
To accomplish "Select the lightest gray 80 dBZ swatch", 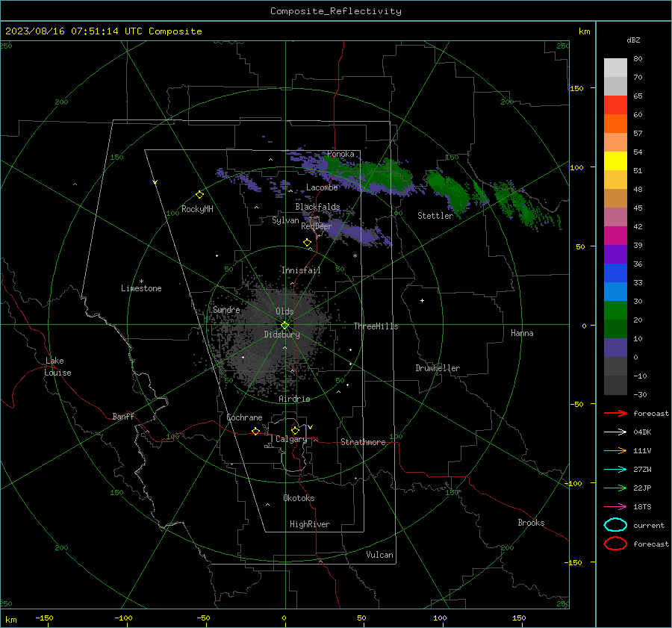I will point(615,67).
